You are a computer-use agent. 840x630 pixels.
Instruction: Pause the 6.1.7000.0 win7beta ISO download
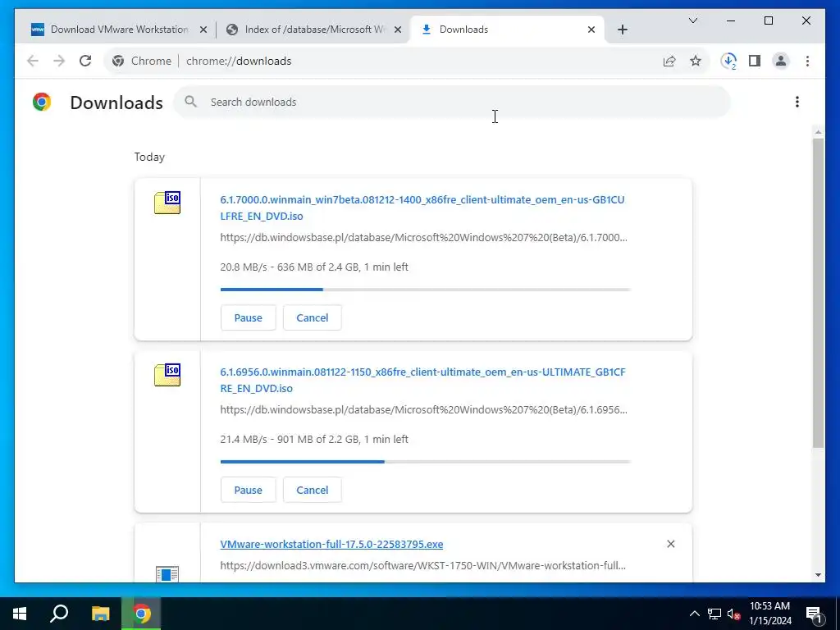click(248, 317)
